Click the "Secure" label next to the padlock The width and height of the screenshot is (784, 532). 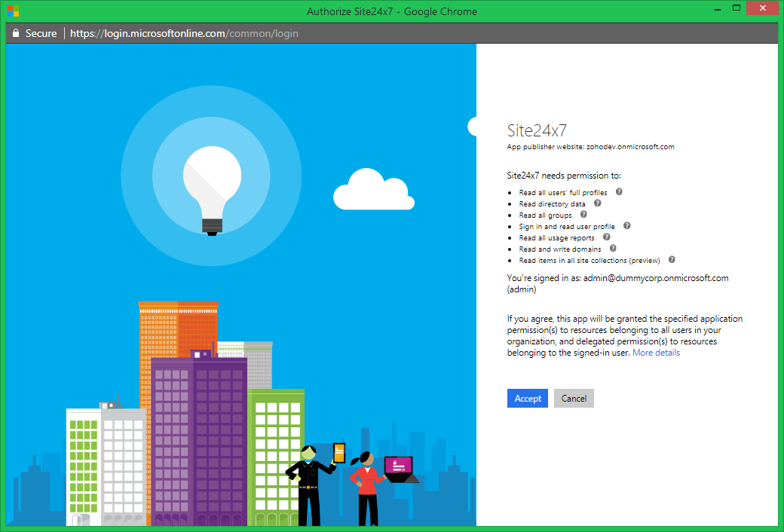(x=41, y=33)
